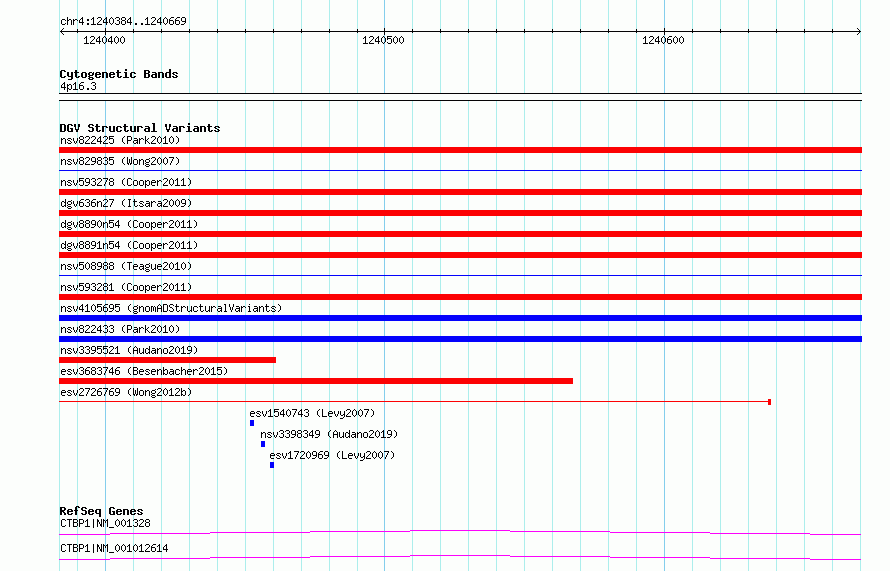The width and height of the screenshot is (890, 571).
Task: Open the CTBP1|NM_001012614 gene label
Action: pos(114,548)
